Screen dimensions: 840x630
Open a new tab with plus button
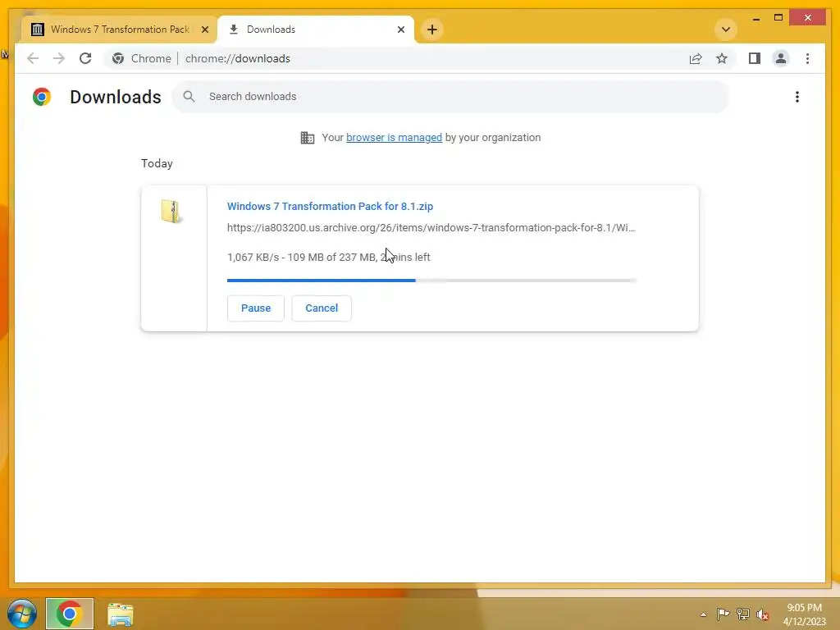[432, 30]
